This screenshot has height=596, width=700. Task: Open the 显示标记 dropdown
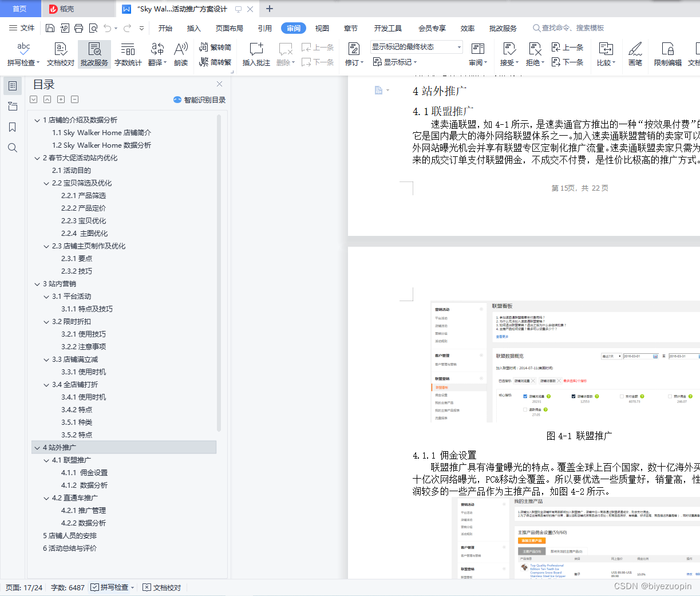[x=395, y=62]
